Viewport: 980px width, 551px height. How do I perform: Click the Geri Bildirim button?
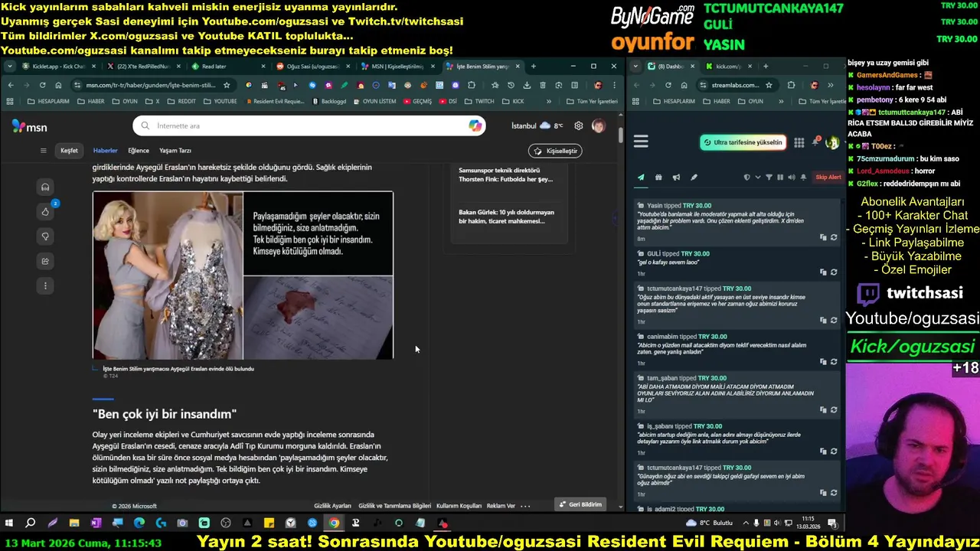point(580,505)
